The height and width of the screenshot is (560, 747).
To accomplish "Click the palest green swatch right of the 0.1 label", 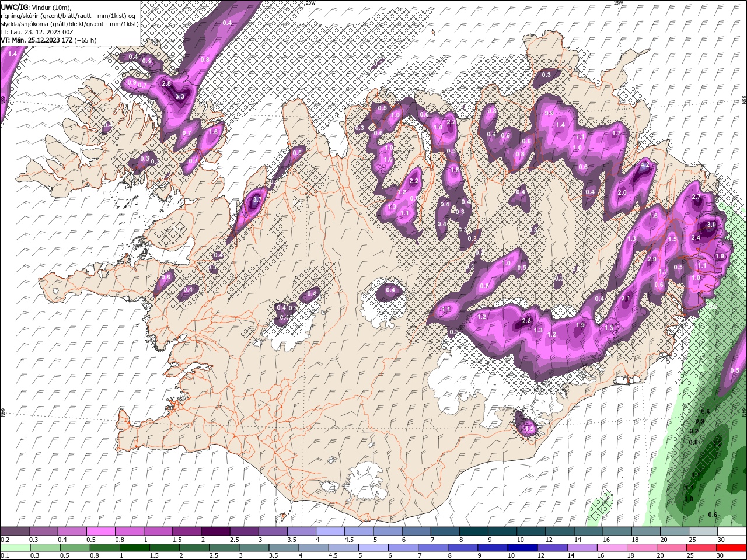I will (x=15, y=548).
